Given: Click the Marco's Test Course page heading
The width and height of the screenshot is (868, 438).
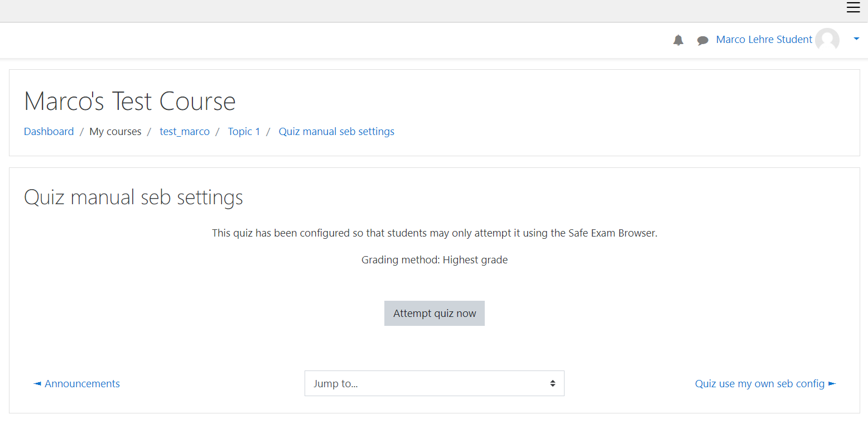Looking at the screenshot, I should point(129,101).
